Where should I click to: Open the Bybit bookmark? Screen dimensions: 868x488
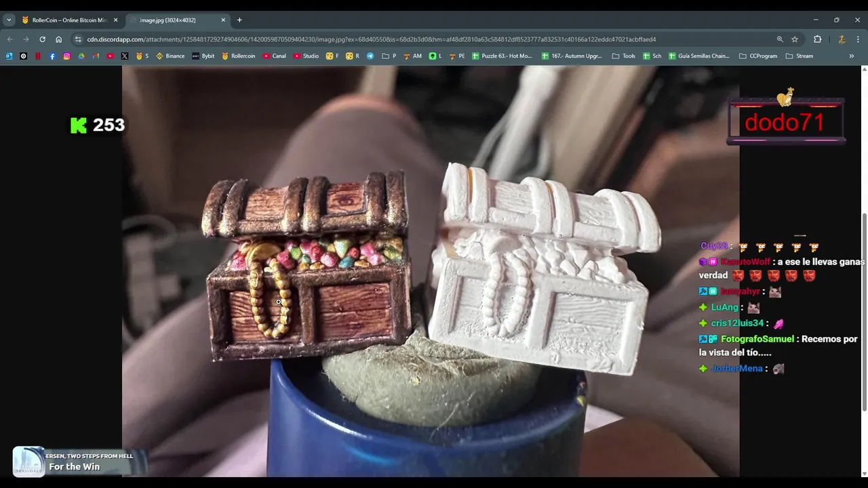click(x=203, y=56)
